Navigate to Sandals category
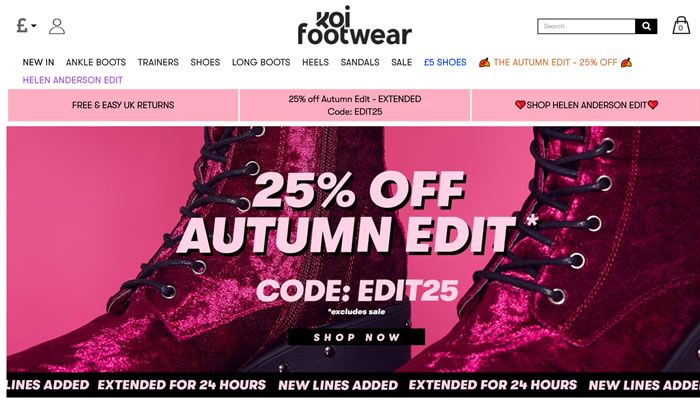This screenshot has height=400, width=700. 360,62
